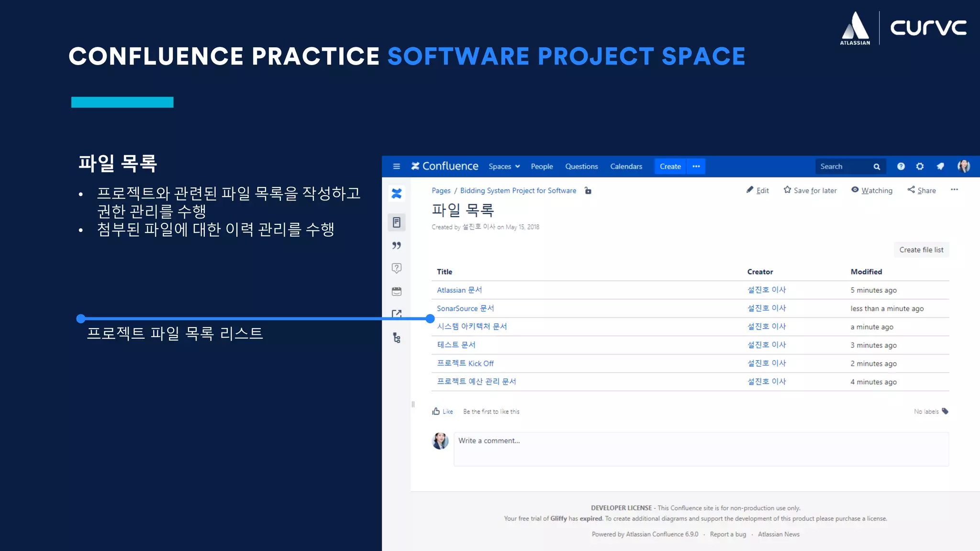
Task: Open Calendars icon in the sidebar
Action: click(397, 291)
